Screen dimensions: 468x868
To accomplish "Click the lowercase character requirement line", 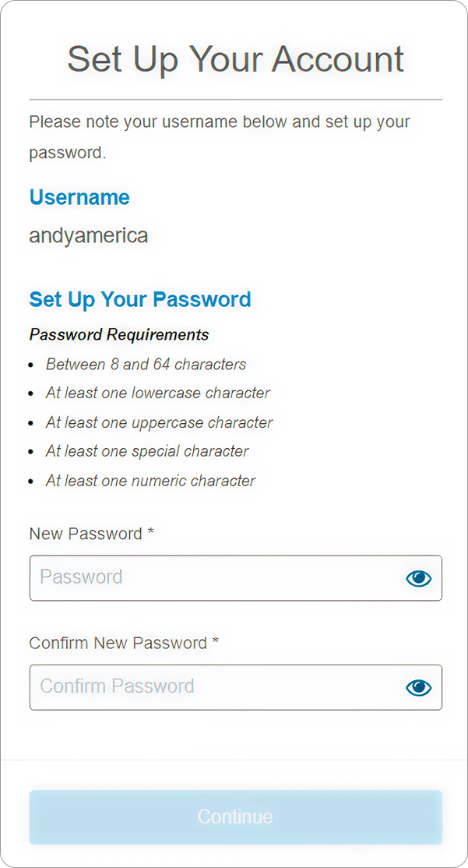I will tap(158, 393).
